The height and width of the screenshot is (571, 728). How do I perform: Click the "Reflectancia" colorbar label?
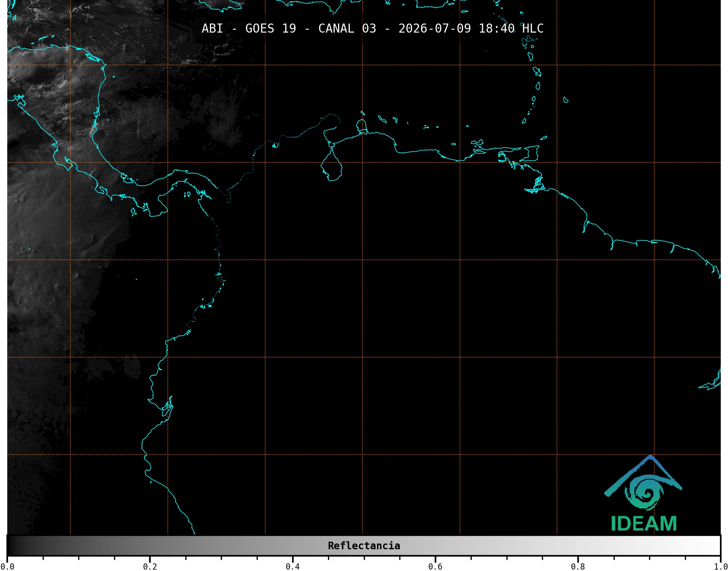coord(364,546)
